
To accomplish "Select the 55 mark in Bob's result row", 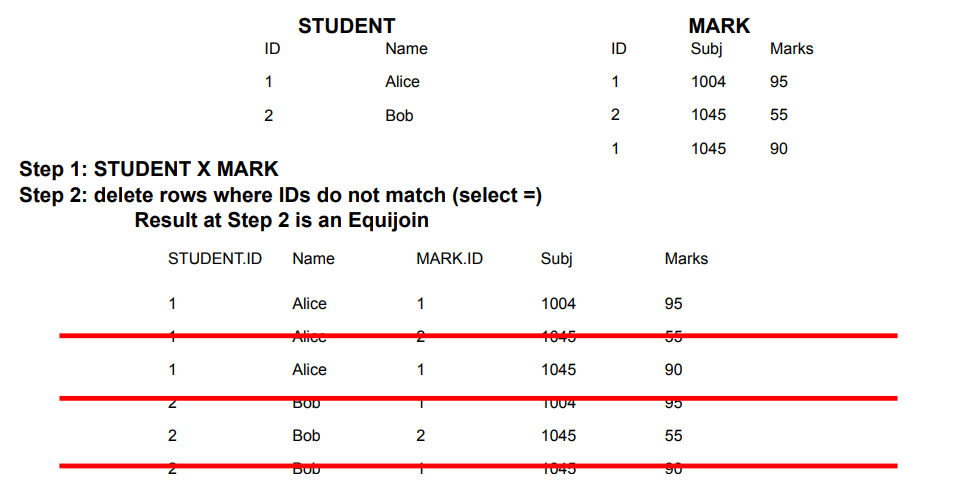I will [674, 436].
